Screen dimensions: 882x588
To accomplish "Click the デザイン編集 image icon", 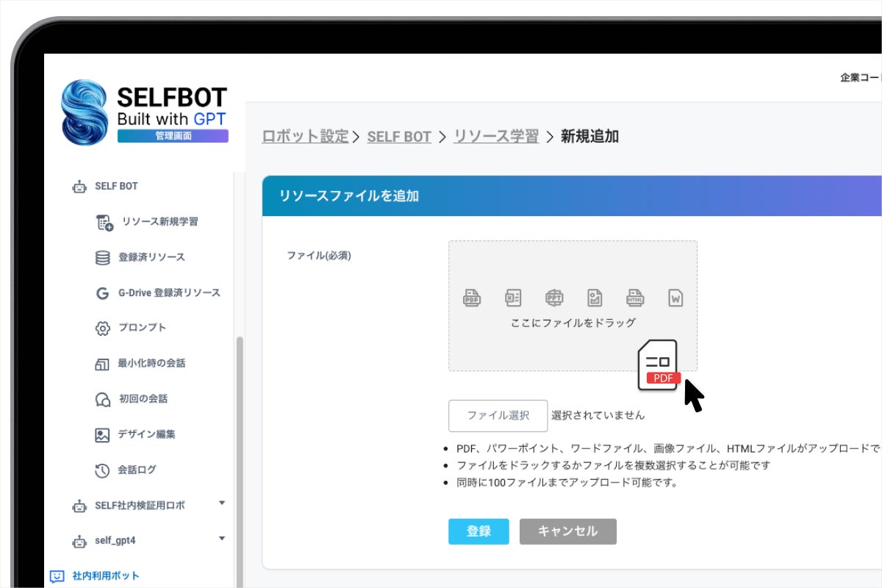I will click(x=102, y=434).
